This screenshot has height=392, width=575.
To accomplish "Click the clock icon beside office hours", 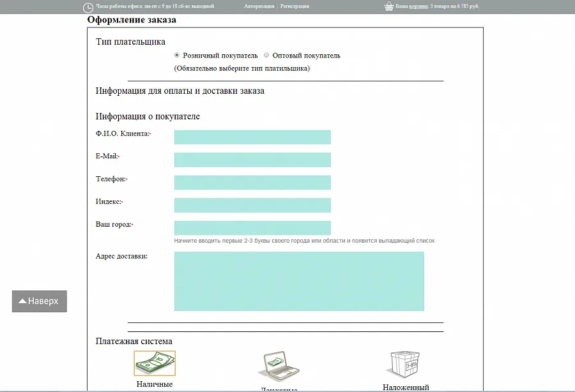I will pos(88,7).
